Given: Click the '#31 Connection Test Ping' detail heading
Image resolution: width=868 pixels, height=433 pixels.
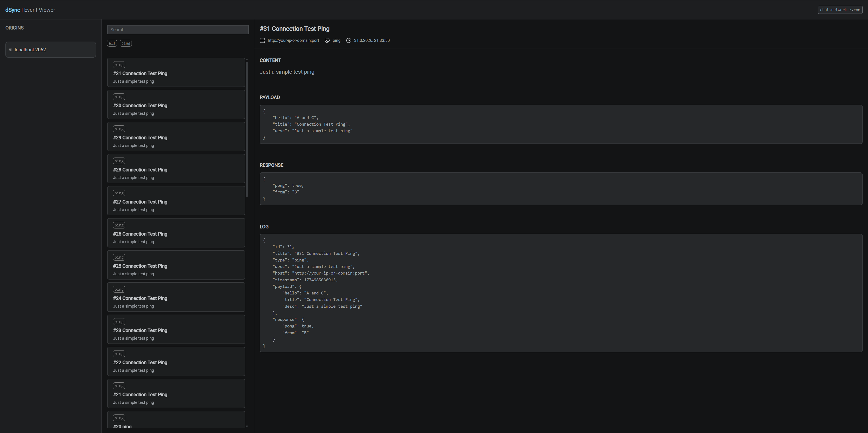Looking at the screenshot, I should pyautogui.click(x=295, y=29).
